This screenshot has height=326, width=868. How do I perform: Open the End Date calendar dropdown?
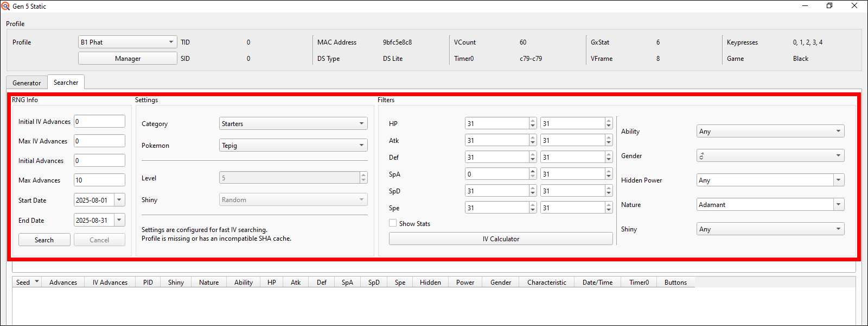[x=119, y=220]
